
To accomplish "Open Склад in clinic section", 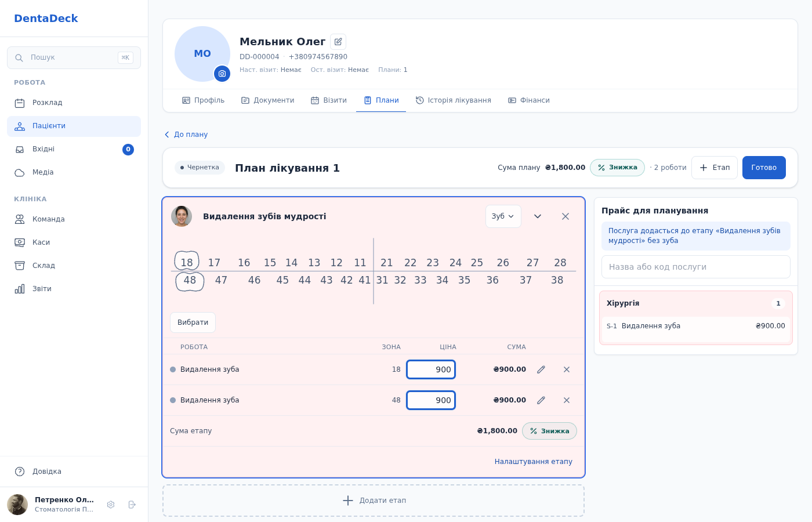I will (74, 266).
